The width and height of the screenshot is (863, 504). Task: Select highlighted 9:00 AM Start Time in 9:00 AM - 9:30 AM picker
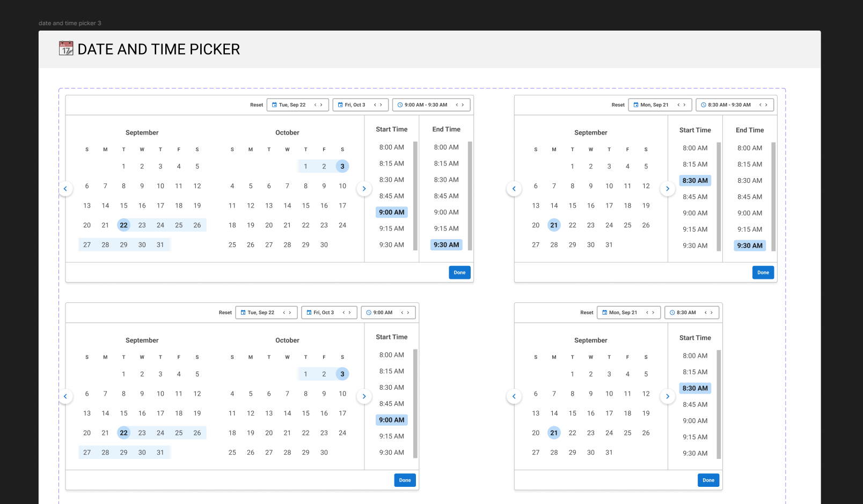(392, 212)
